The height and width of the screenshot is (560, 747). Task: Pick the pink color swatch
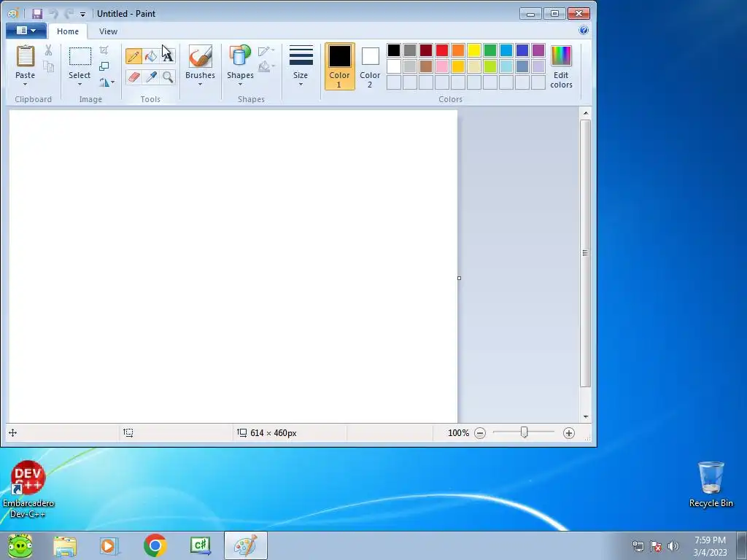442,66
